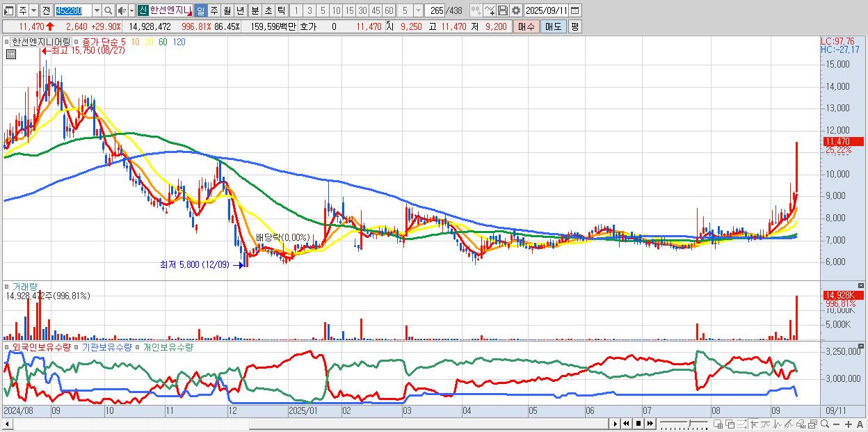This screenshot has width=868, height=432.
Task: Click the rewind double-arrow button
Action: point(626,424)
